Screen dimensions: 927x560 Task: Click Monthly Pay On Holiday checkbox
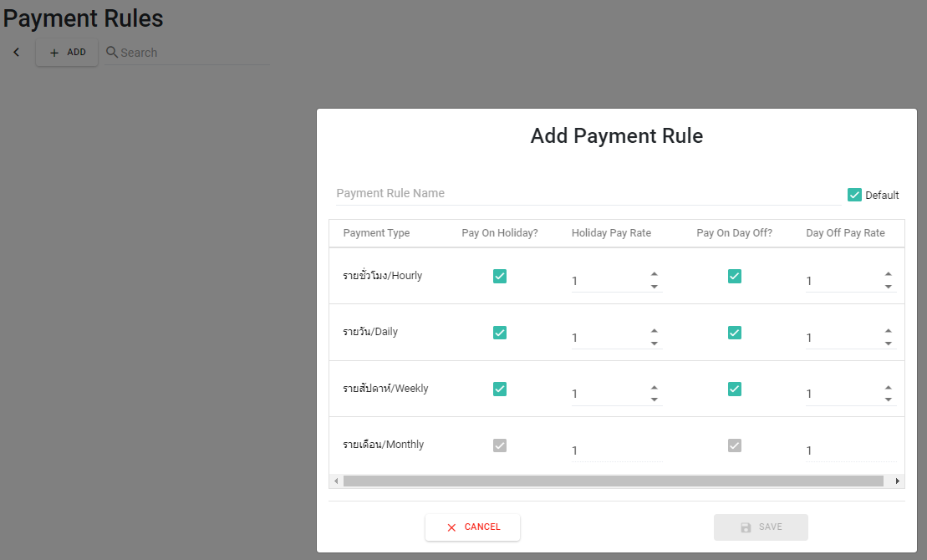click(500, 445)
